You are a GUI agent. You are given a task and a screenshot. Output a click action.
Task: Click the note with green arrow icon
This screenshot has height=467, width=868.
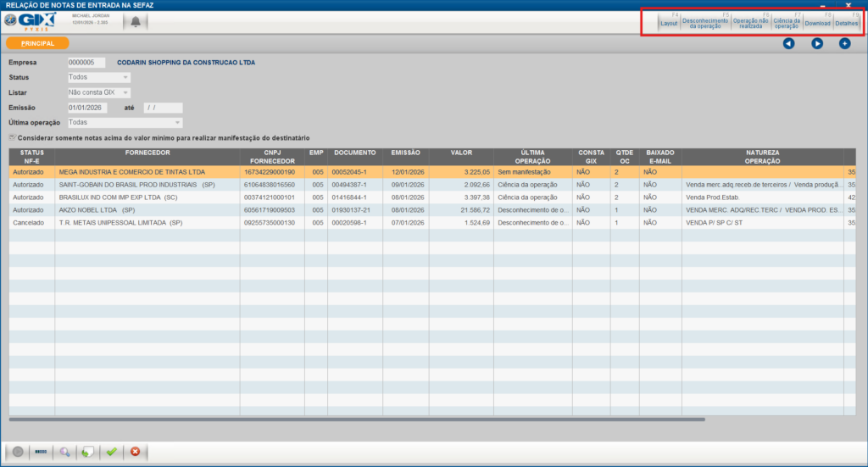pos(87,453)
